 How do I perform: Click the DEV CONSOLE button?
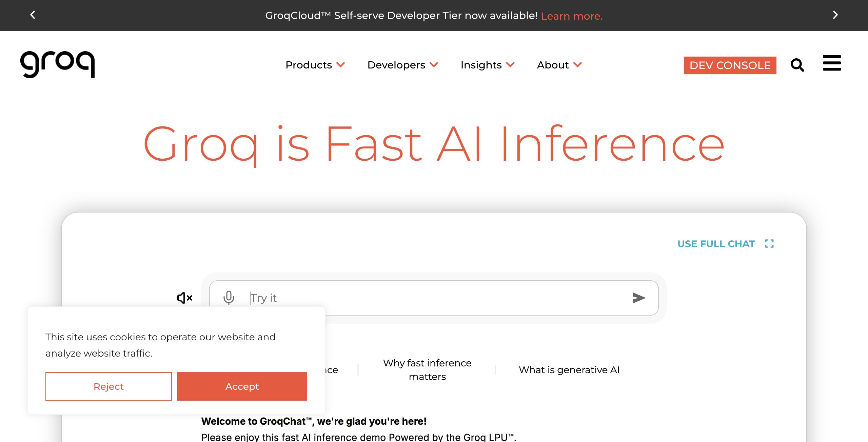pyautogui.click(x=730, y=65)
